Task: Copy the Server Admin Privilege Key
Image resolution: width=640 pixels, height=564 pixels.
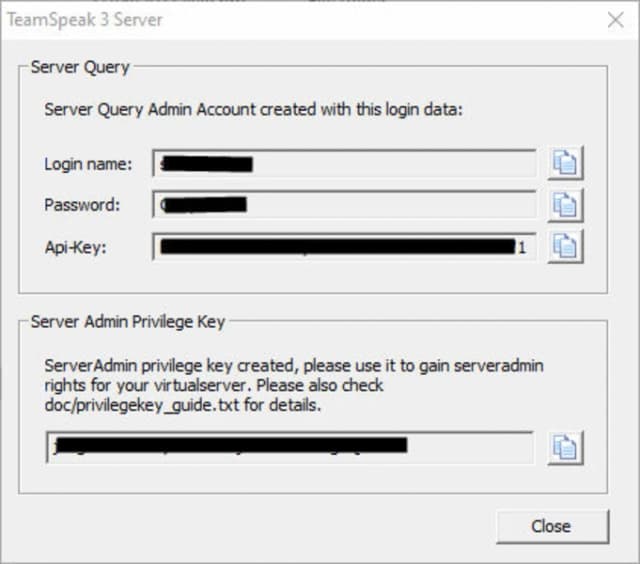Action: 565,448
